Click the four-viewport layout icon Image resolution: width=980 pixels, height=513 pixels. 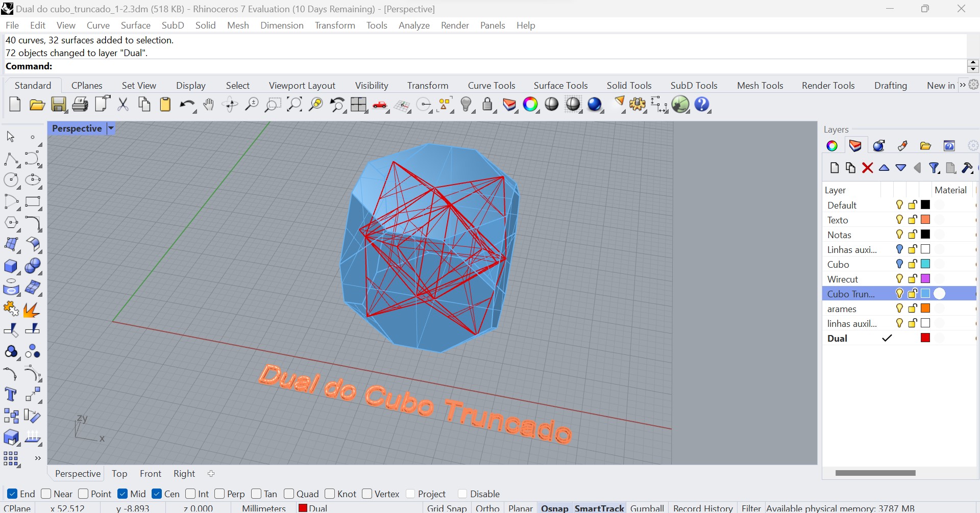click(359, 105)
